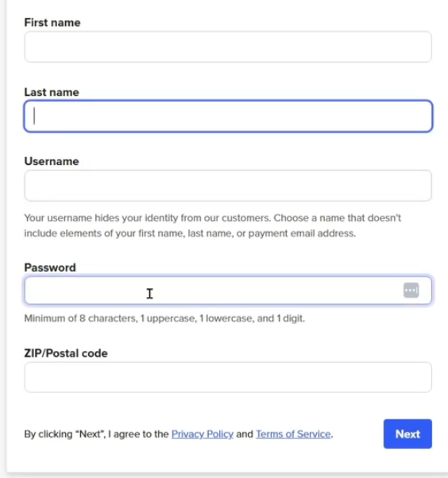
Task: Select the Username input field
Action: pos(228,185)
